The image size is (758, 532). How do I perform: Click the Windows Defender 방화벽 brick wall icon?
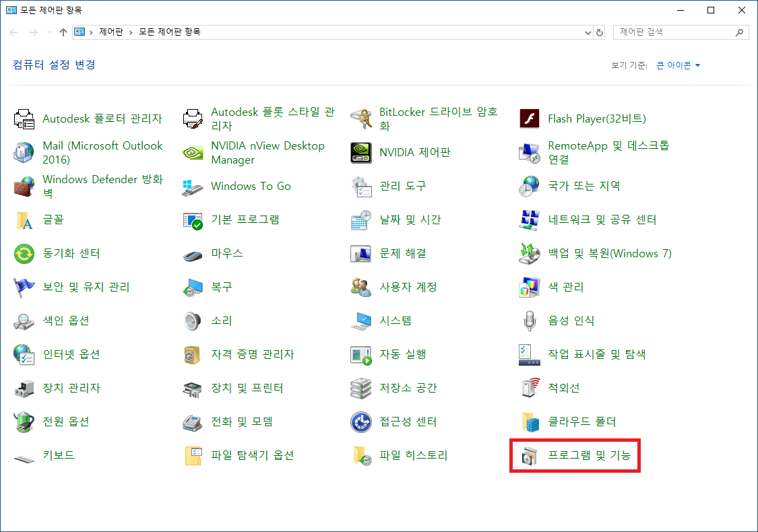click(24, 186)
